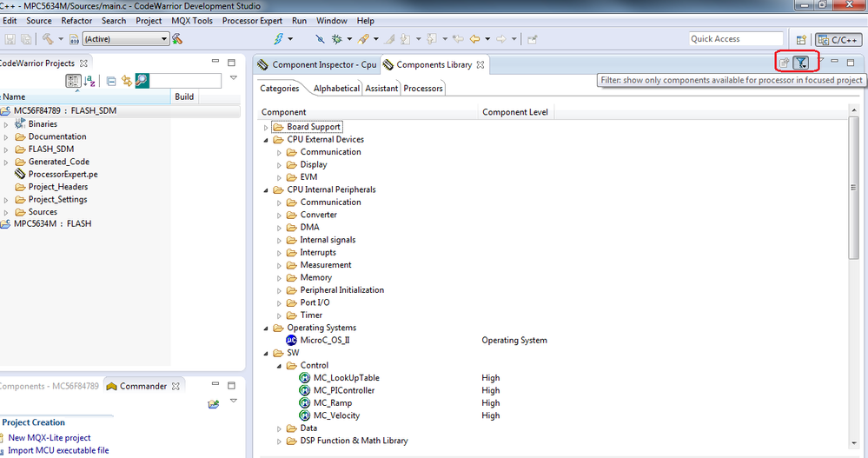Open the Refactor menu
Screen dimensions: 868x458
coord(76,21)
